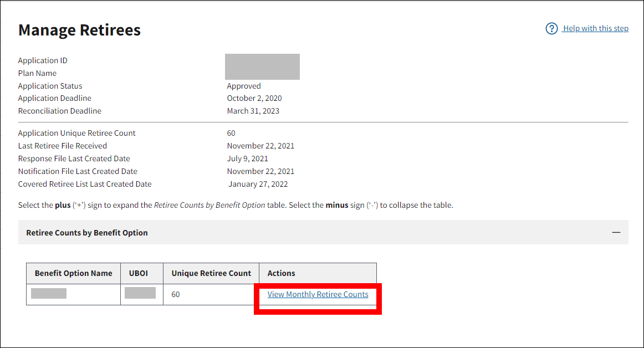This screenshot has height=348, width=644.
Task: Click the 'Application Unique Retiree Count' label
Action: 76,133
